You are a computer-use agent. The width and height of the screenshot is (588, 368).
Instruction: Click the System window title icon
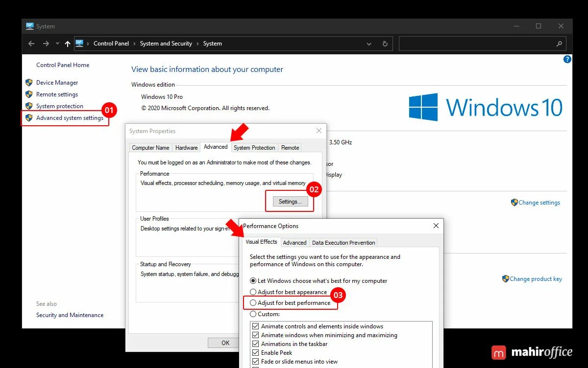pyautogui.click(x=30, y=26)
